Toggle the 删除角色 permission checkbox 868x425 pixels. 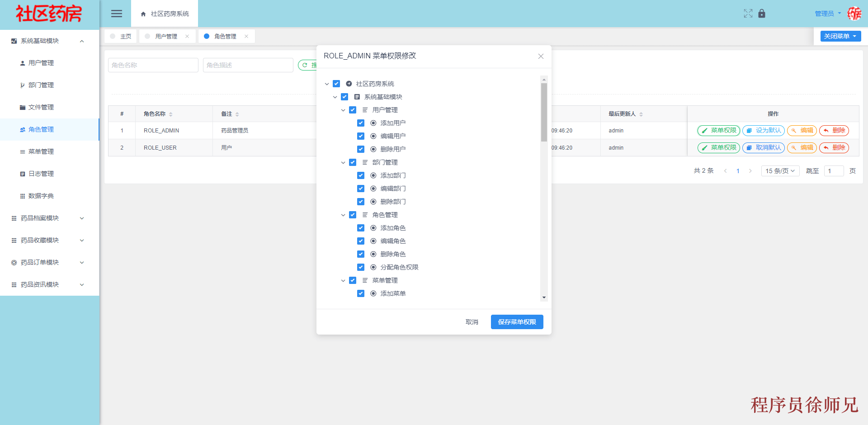(361, 254)
